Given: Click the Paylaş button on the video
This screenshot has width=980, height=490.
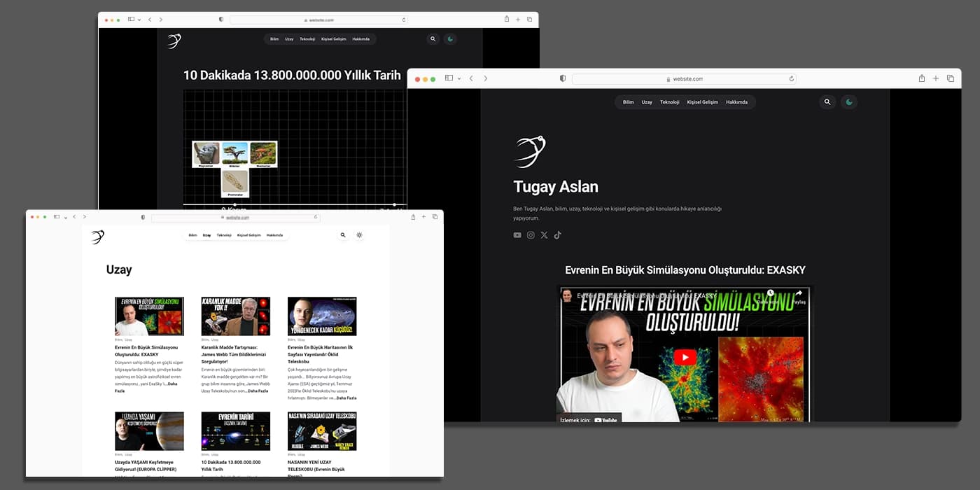Looking at the screenshot, I should point(798,293).
